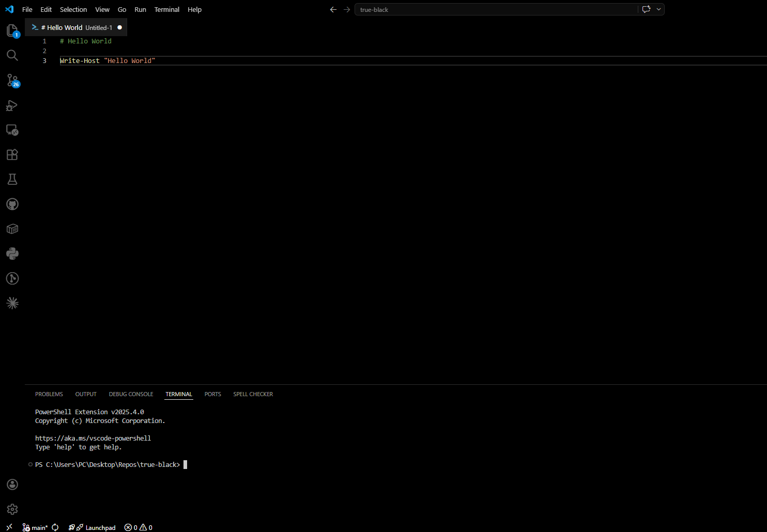767x532 pixels.
Task: Click the https://aka.ms/vscode-powershell link
Action: coord(93,438)
